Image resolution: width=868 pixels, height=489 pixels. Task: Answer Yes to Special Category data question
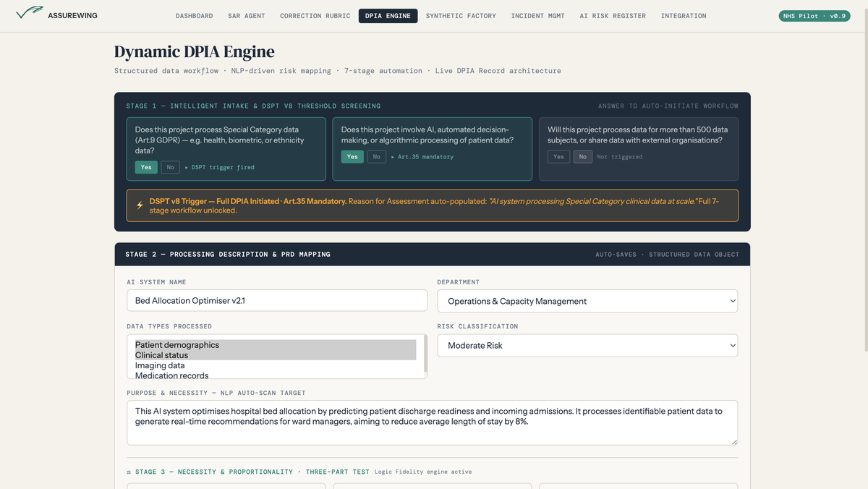(x=146, y=167)
